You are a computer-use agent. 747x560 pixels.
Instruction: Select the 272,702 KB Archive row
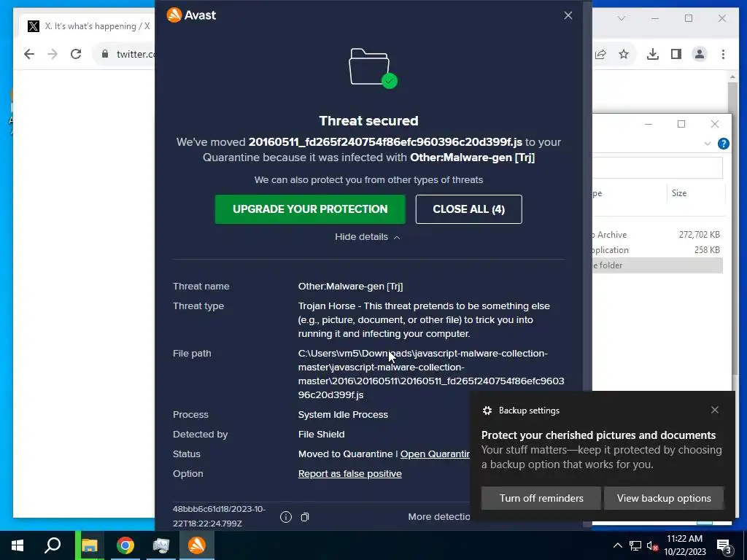(x=657, y=235)
